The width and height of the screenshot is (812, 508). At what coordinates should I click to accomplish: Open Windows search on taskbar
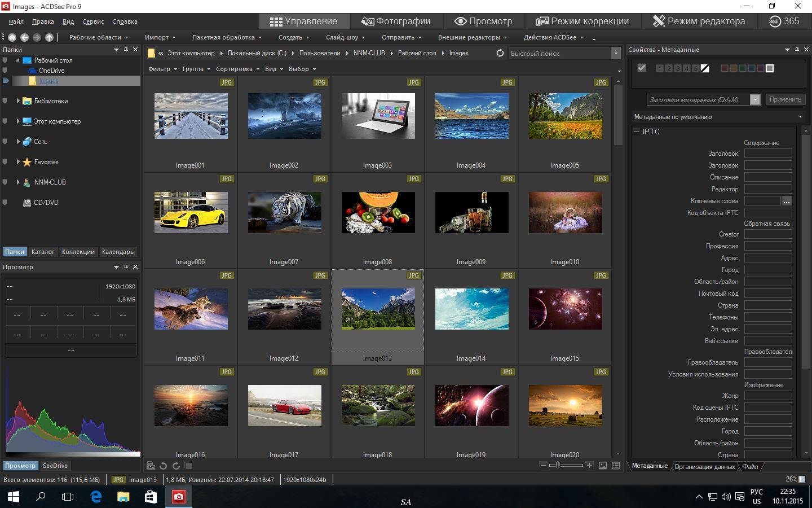(x=41, y=497)
